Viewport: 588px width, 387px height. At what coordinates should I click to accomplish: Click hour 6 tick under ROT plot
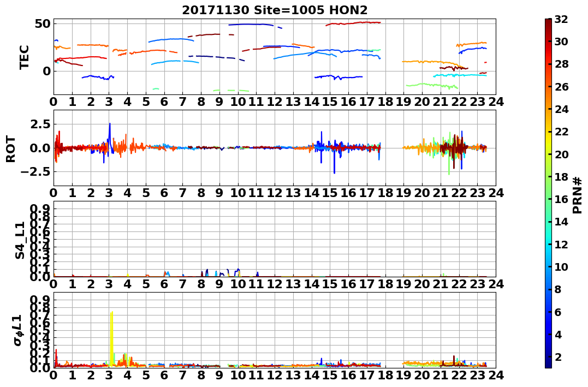pyautogui.click(x=164, y=193)
